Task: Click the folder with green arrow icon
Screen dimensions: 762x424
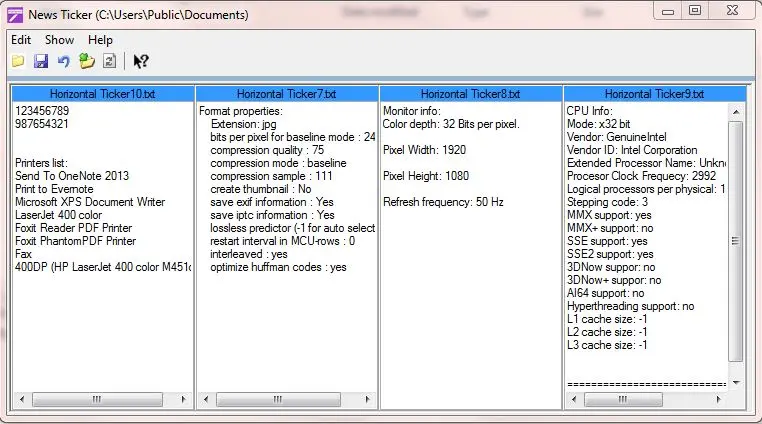Action: pos(87,62)
